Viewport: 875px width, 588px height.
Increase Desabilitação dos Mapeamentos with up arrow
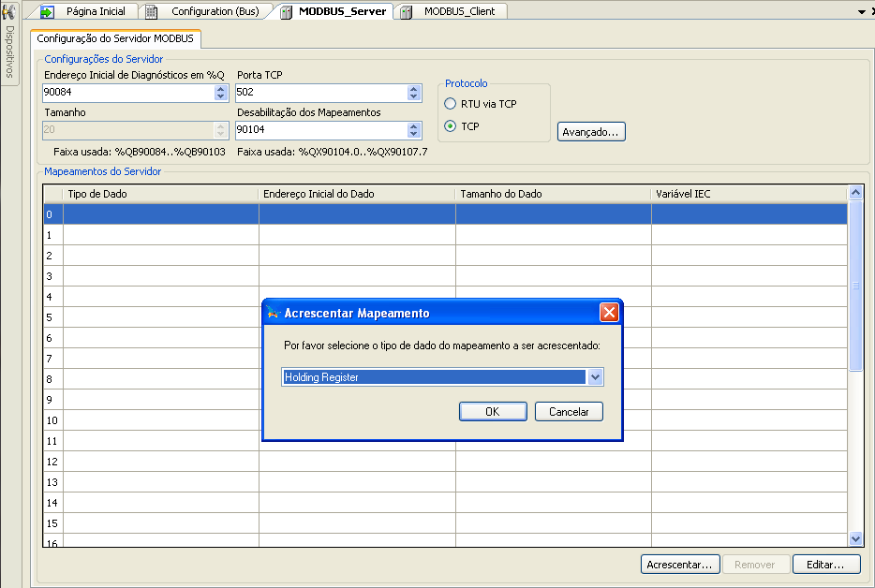(414, 126)
